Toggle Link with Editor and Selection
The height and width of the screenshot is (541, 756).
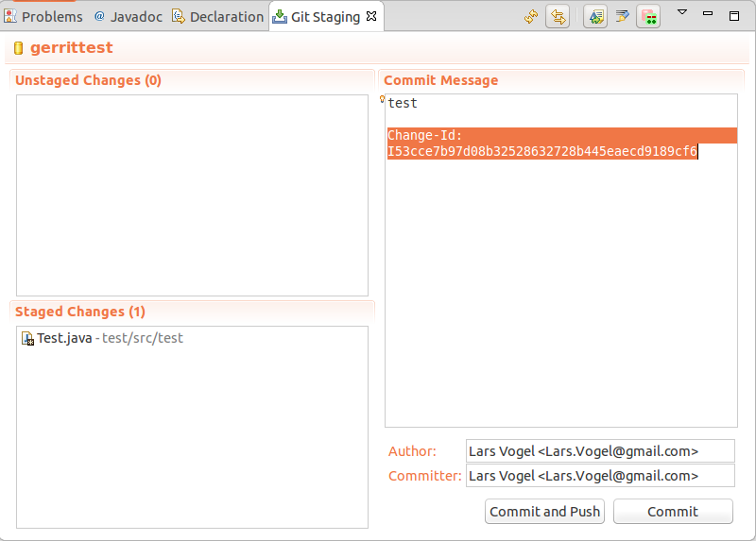(x=558, y=17)
